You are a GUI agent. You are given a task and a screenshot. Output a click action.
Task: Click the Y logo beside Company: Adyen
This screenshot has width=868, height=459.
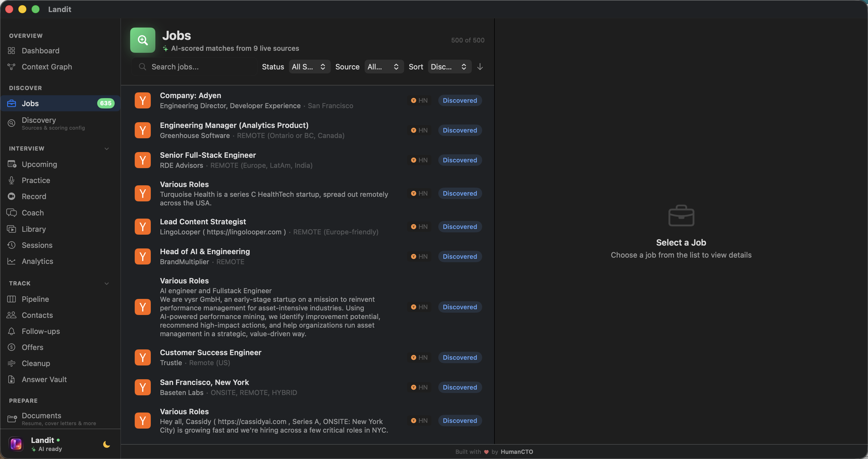click(x=142, y=100)
